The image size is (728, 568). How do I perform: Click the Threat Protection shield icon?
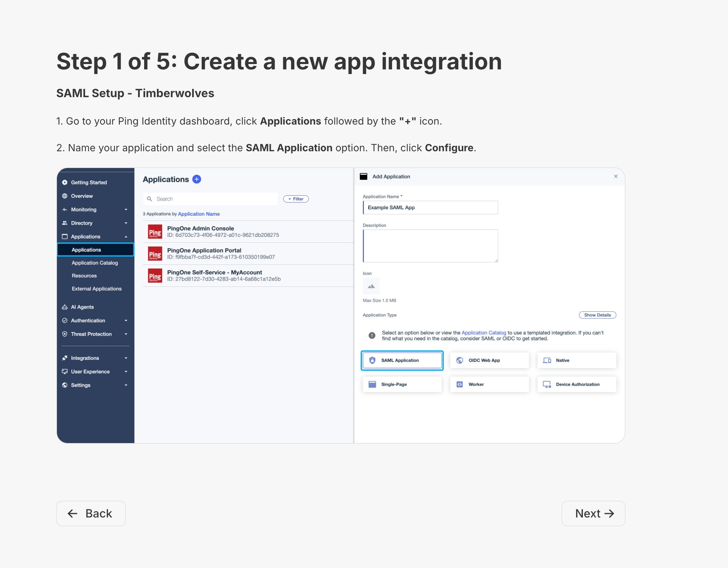tap(65, 334)
